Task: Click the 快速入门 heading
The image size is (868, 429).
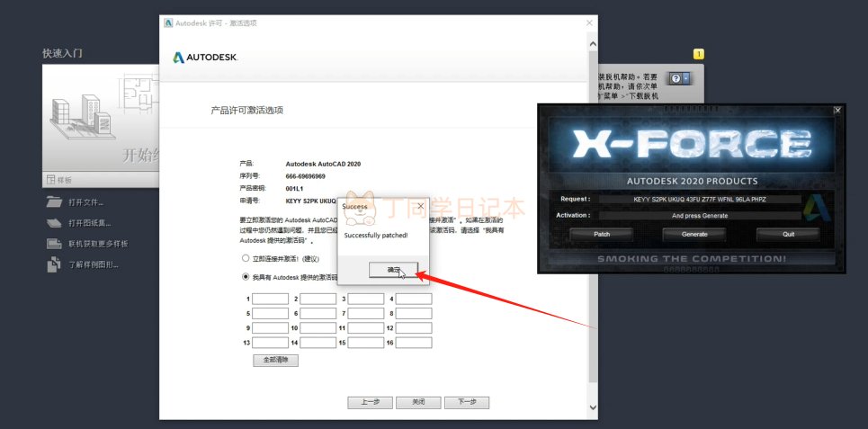Action: click(x=63, y=54)
